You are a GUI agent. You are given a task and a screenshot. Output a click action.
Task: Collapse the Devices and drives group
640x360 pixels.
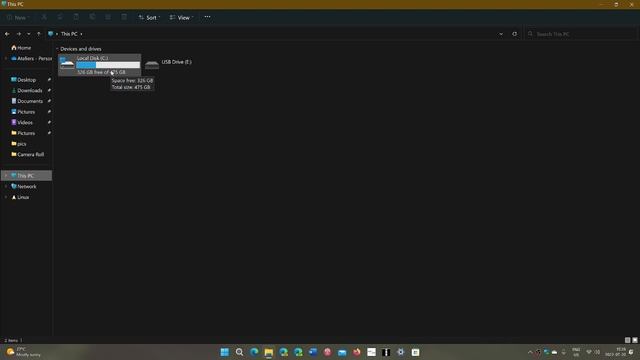pos(57,49)
